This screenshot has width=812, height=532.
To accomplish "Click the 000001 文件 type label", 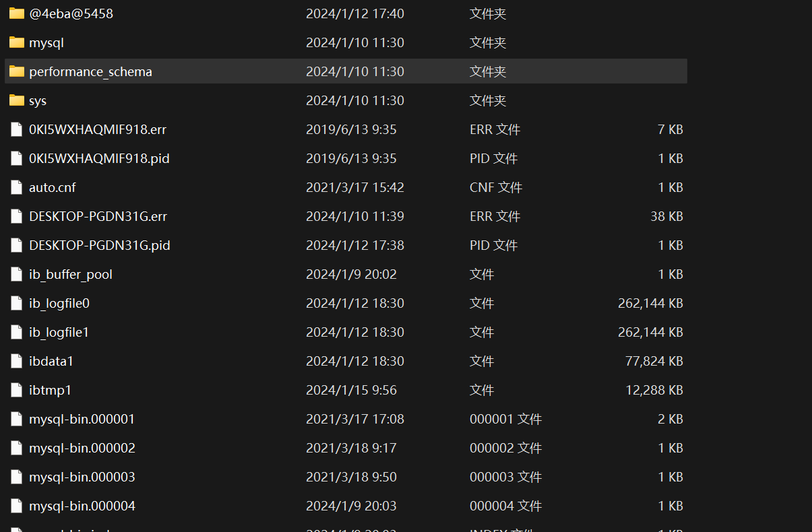I will pyautogui.click(x=506, y=419).
